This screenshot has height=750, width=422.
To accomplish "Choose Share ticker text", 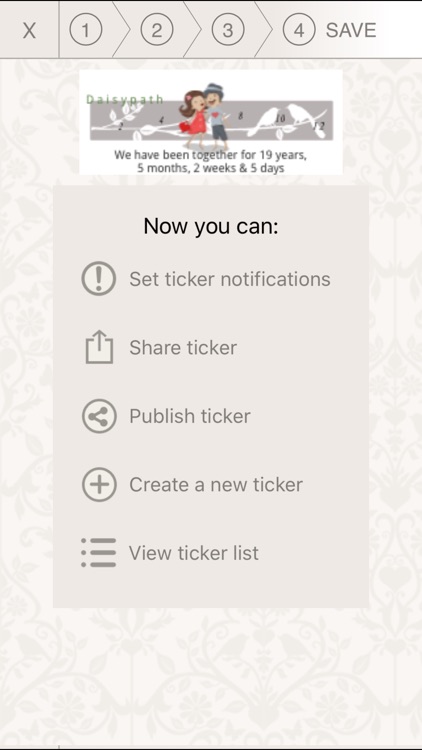I will coord(183,348).
